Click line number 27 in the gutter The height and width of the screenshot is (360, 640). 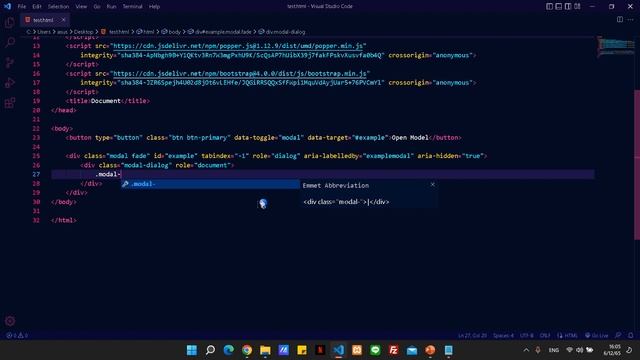coord(36,174)
